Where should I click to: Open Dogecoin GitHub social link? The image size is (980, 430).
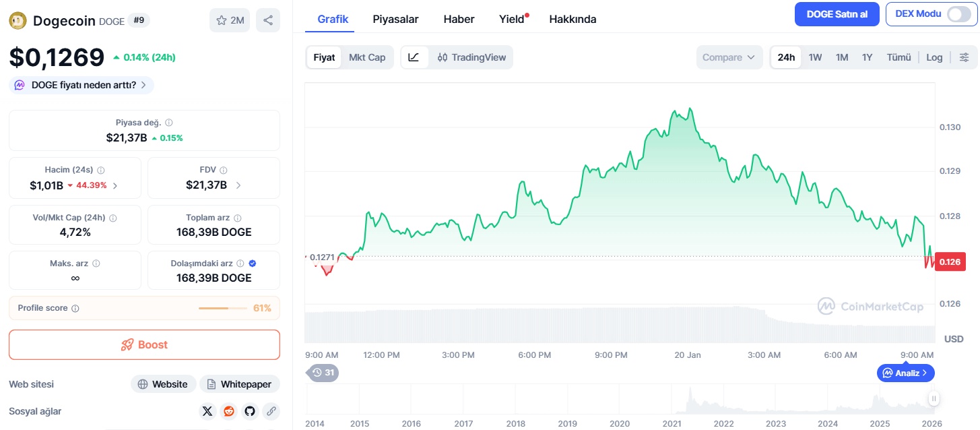[250, 411]
